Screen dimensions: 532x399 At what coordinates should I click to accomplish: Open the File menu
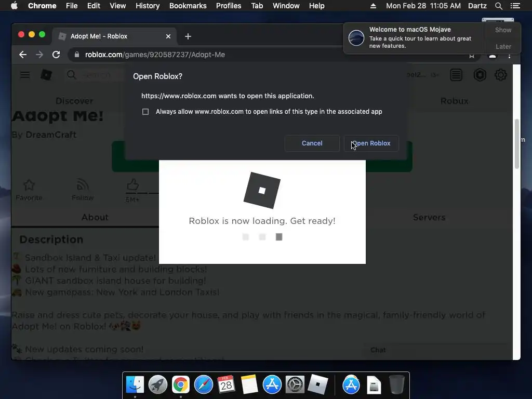[72, 6]
